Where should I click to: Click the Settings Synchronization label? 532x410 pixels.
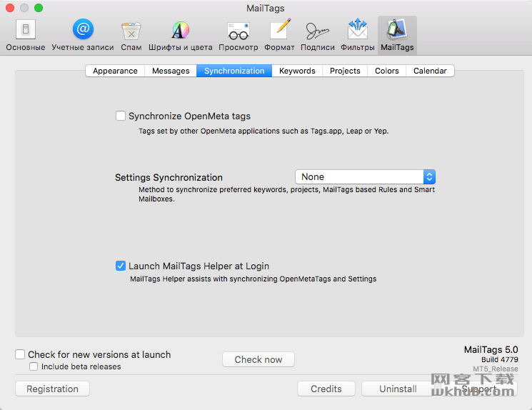pyautogui.click(x=169, y=178)
